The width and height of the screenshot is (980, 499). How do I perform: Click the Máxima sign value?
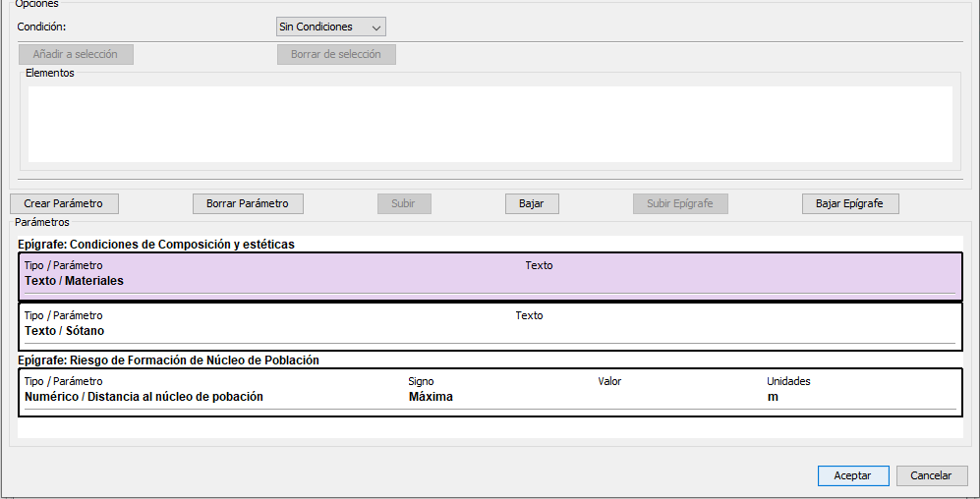[431, 397]
